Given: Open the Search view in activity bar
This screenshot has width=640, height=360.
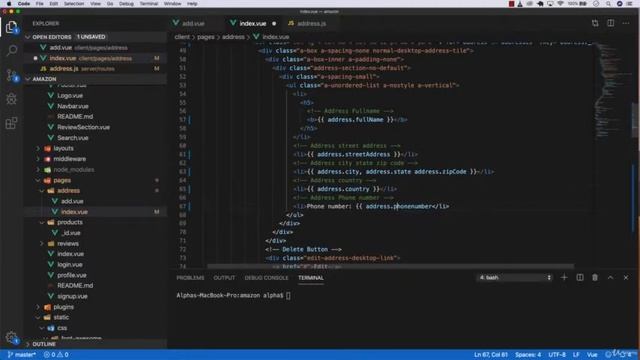Looking at the screenshot, I should [x=12, y=51].
